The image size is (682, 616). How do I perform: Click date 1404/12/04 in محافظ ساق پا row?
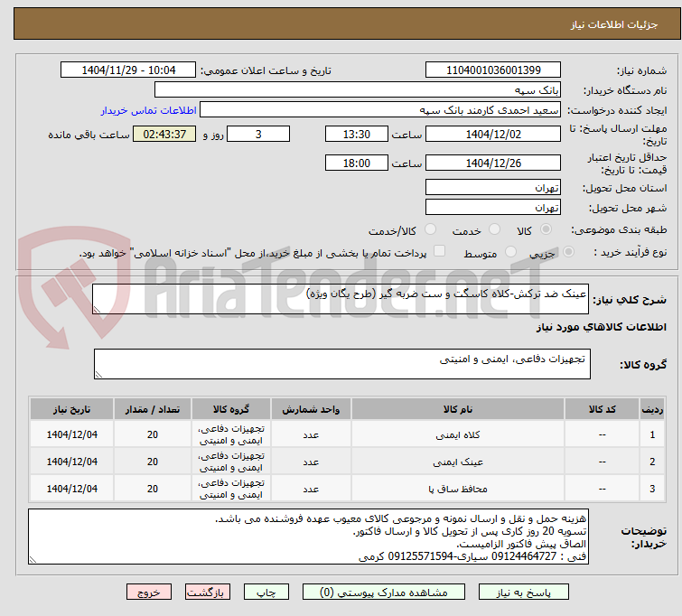point(71,489)
